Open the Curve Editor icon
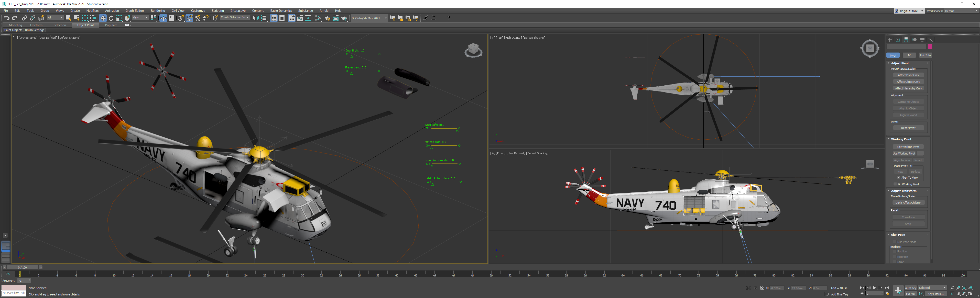This screenshot has height=298, width=980. (x=300, y=18)
